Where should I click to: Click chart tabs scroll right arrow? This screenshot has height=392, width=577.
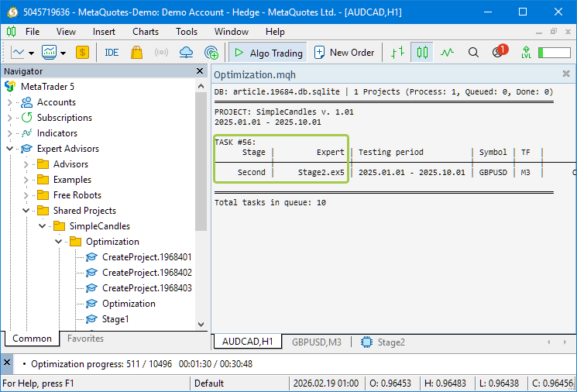pos(565,342)
